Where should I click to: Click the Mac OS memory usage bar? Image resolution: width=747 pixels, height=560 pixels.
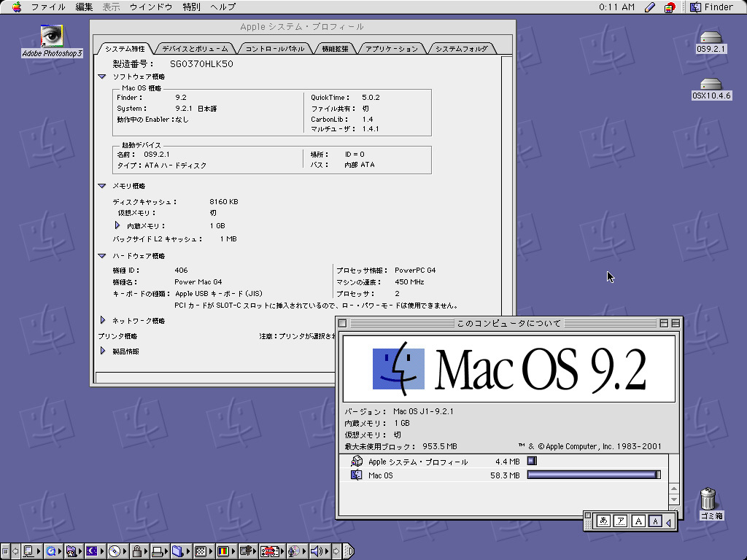click(593, 475)
